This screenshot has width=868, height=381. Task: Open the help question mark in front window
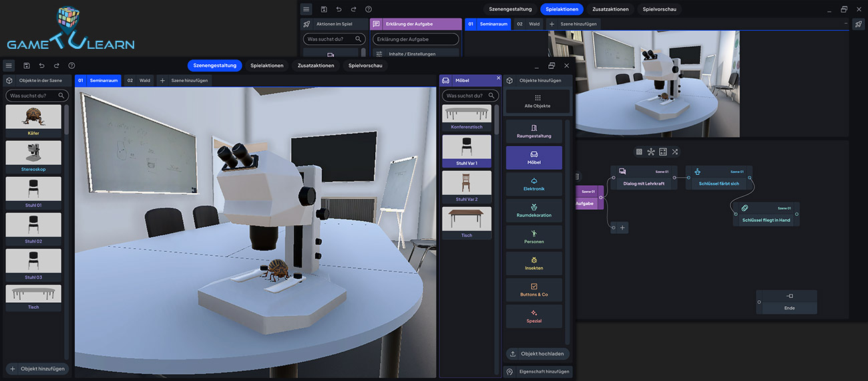click(x=71, y=66)
